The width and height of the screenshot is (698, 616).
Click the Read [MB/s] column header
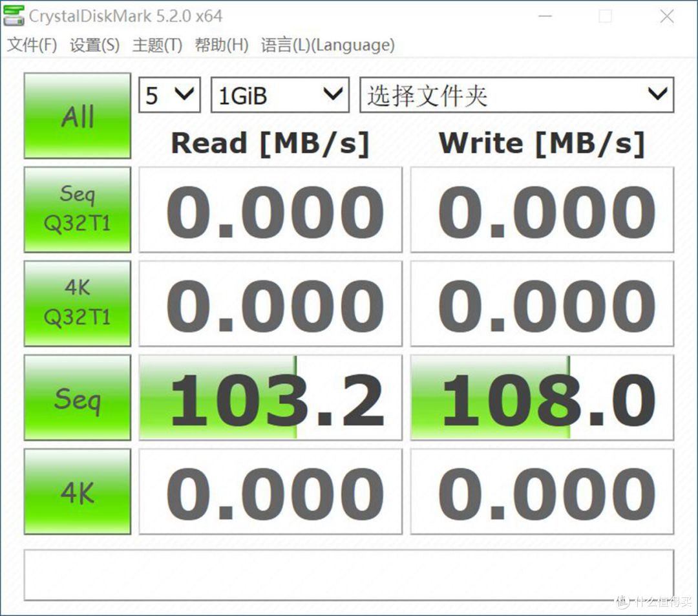click(270, 143)
